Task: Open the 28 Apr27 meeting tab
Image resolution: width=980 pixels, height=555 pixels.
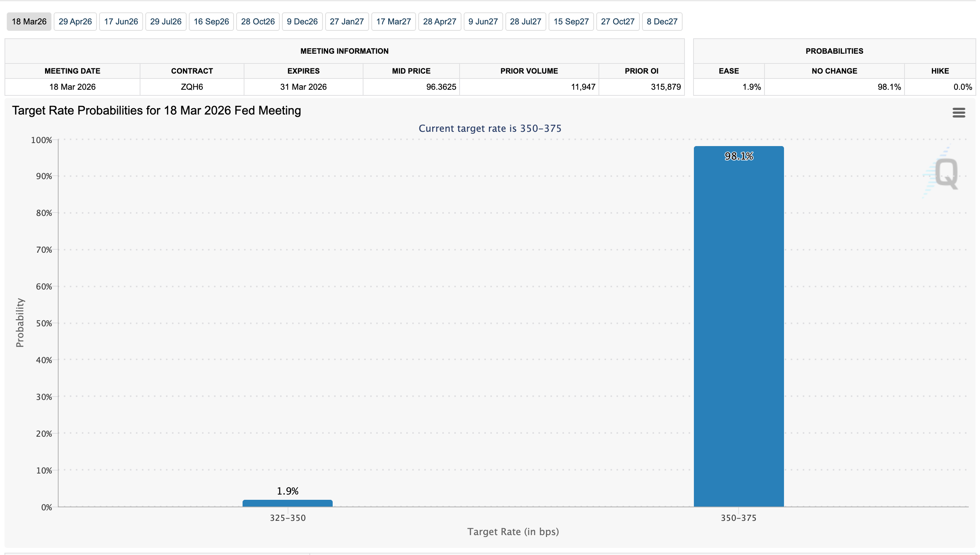Action: click(x=439, y=22)
